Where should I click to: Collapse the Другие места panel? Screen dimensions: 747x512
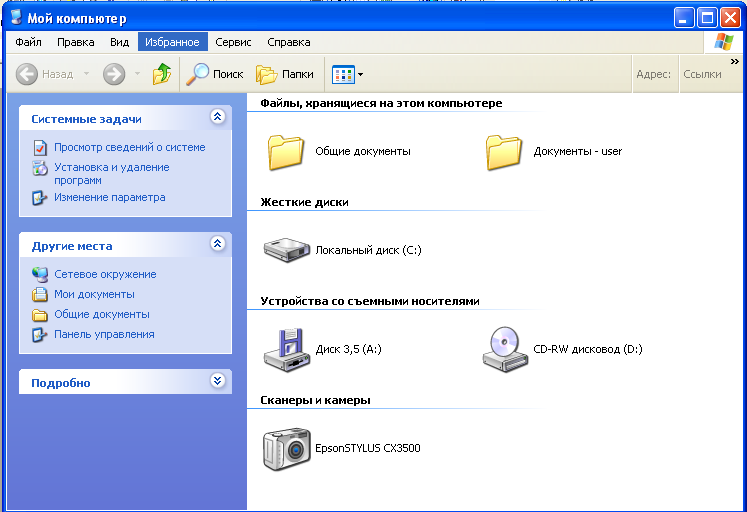(x=218, y=244)
